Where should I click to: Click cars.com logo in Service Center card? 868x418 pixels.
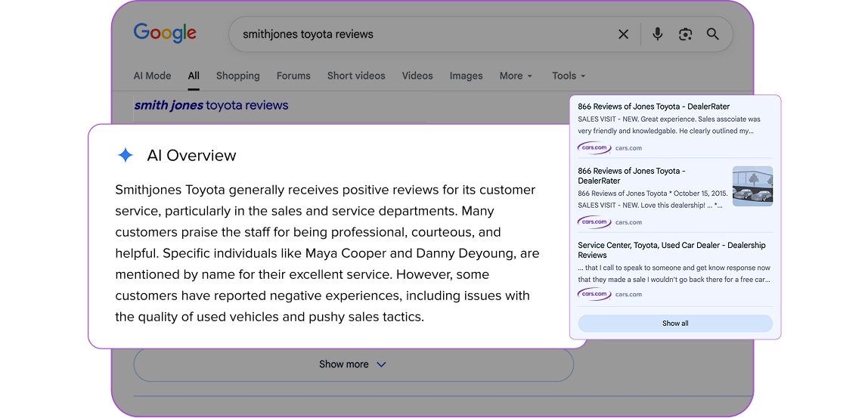pos(594,294)
